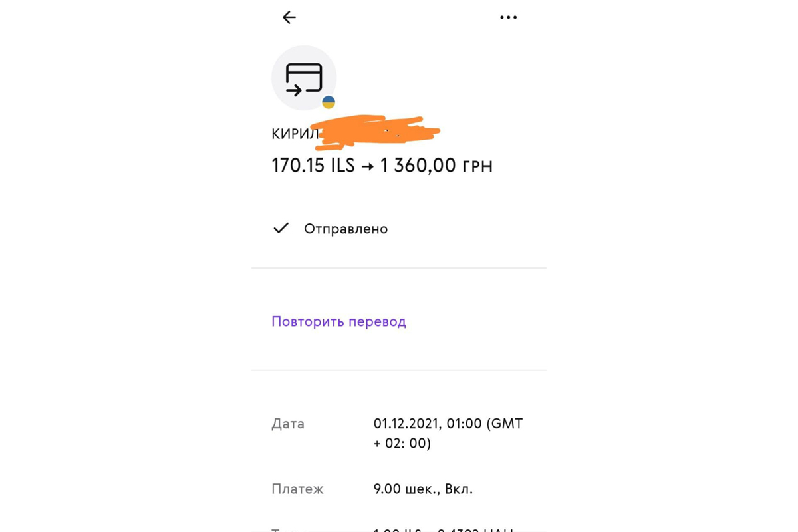This screenshot has height=532, width=798.
Task: Click the 9.00 шек., Вкл. fee value
Action: pos(423,489)
